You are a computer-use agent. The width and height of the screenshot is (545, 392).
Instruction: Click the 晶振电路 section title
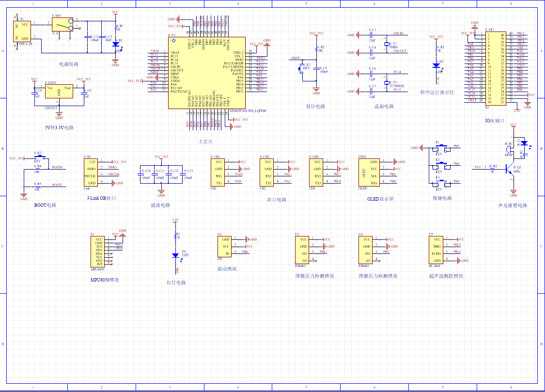[385, 106]
